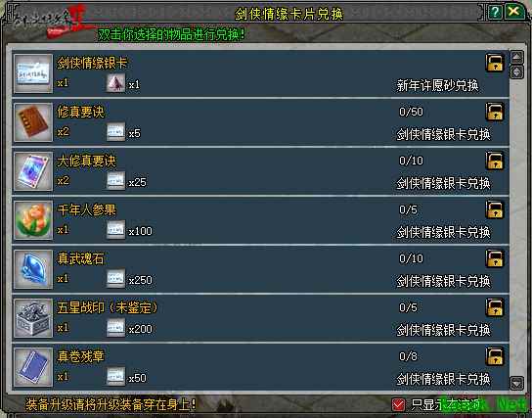Toggle the 只显示 checkbox at the bottom

tap(398, 404)
